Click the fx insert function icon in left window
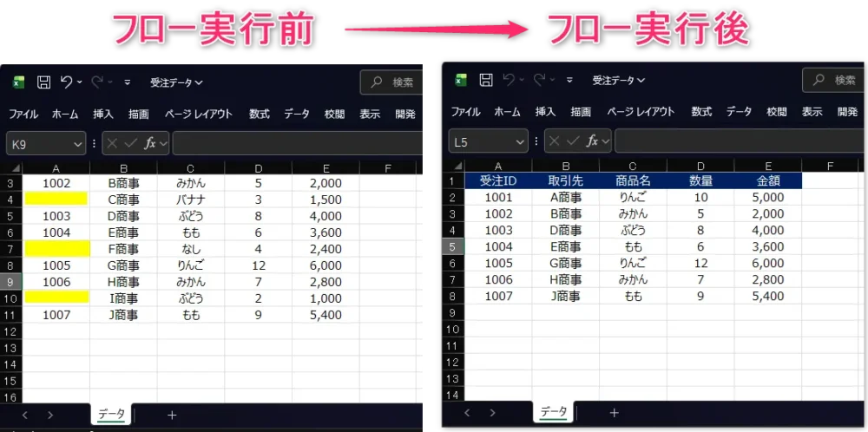The width and height of the screenshot is (868, 432). click(x=150, y=143)
